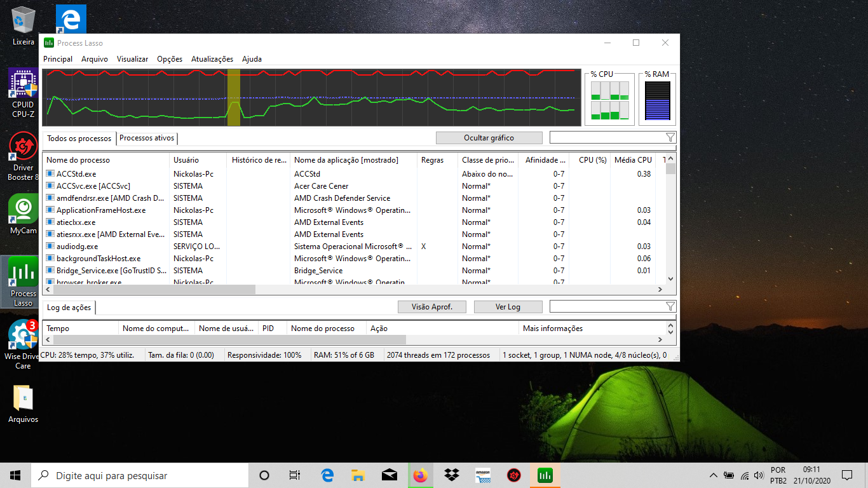The image size is (868, 488).
Task: Switch to the Todos os processos tab
Action: tap(79, 139)
